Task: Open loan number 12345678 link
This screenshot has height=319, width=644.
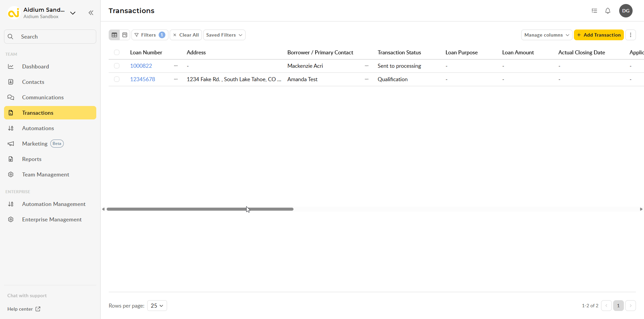Action: pyautogui.click(x=143, y=79)
